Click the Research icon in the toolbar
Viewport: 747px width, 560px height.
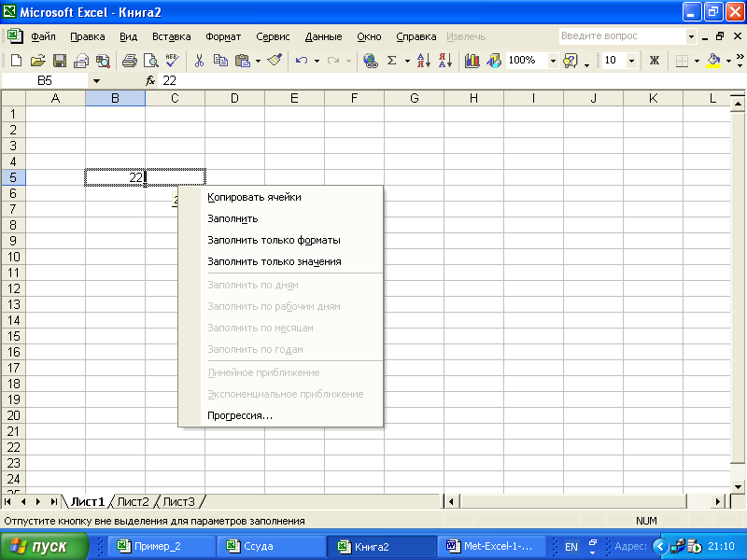(103, 61)
